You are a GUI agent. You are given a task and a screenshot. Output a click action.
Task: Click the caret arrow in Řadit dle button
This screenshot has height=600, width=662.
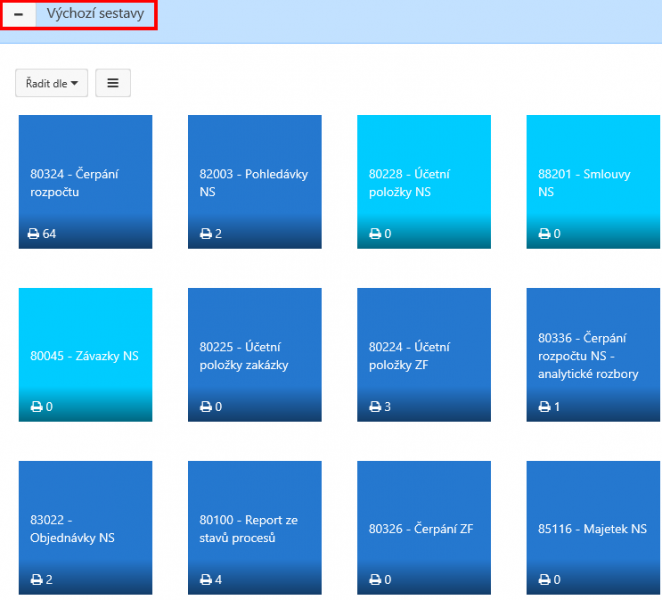pos(75,83)
